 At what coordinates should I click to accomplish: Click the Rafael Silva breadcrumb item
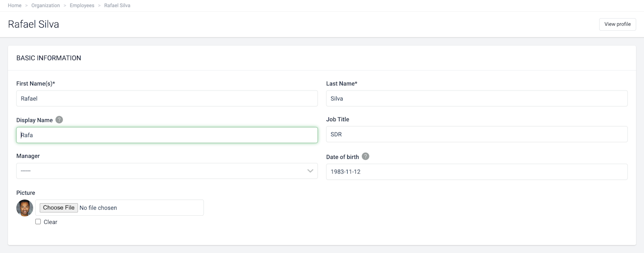coord(117,6)
